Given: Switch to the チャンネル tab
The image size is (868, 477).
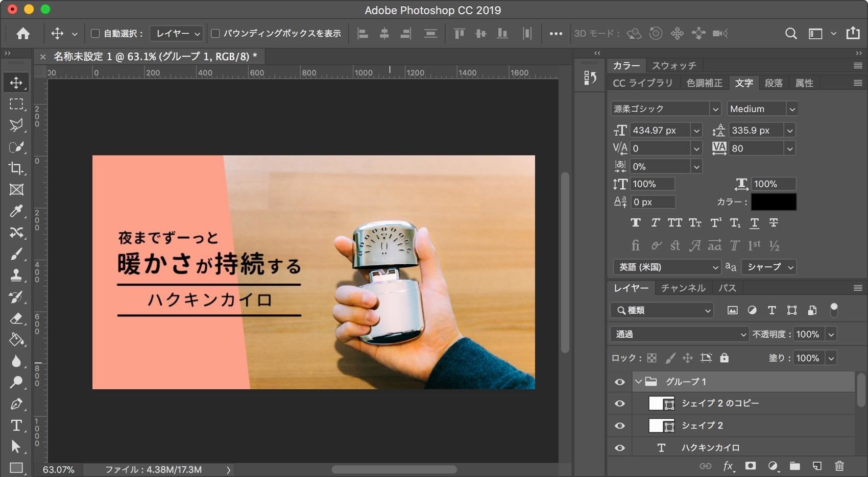Looking at the screenshot, I should tap(683, 288).
